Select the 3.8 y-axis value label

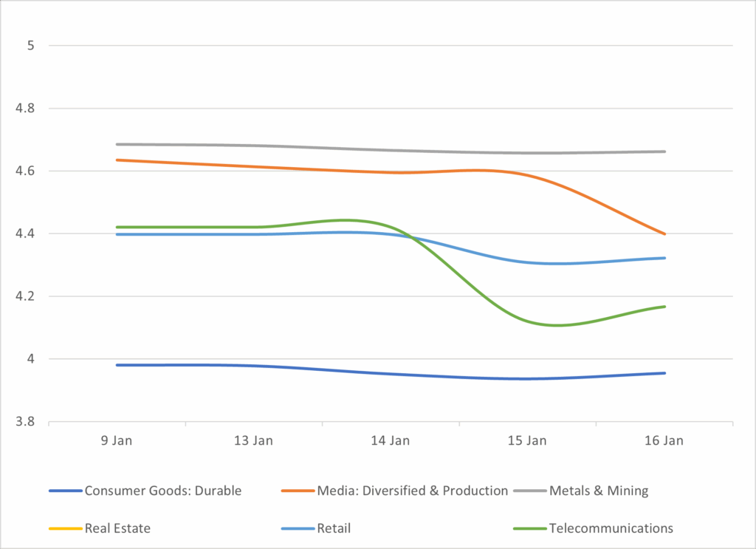click(x=26, y=423)
